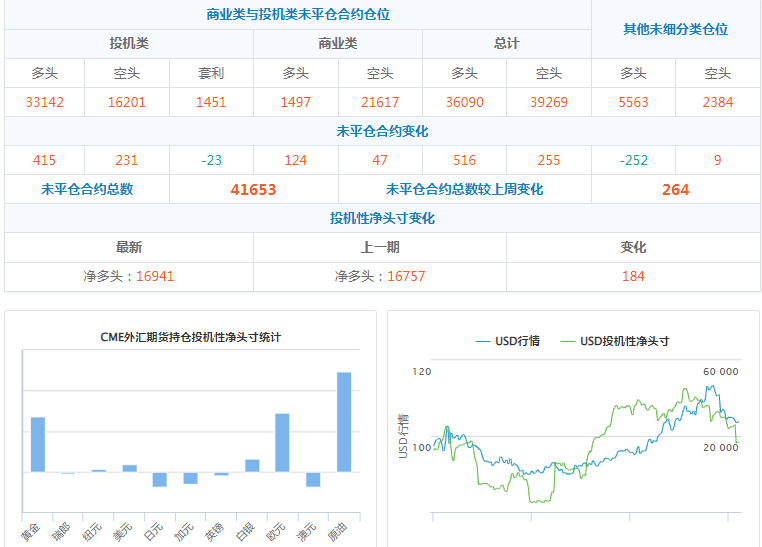
Task: Click the CME外汇期货持仓投机性净头寸统计 chart title
Action: coord(191,337)
